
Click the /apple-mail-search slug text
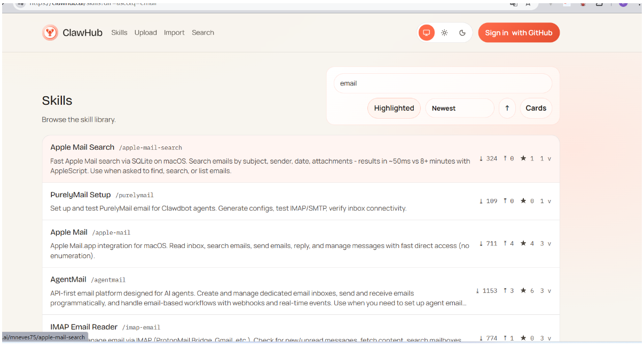(x=151, y=148)
